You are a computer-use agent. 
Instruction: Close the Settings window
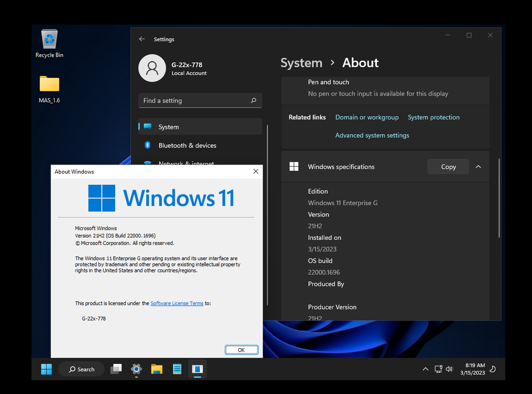click(490, 35)
